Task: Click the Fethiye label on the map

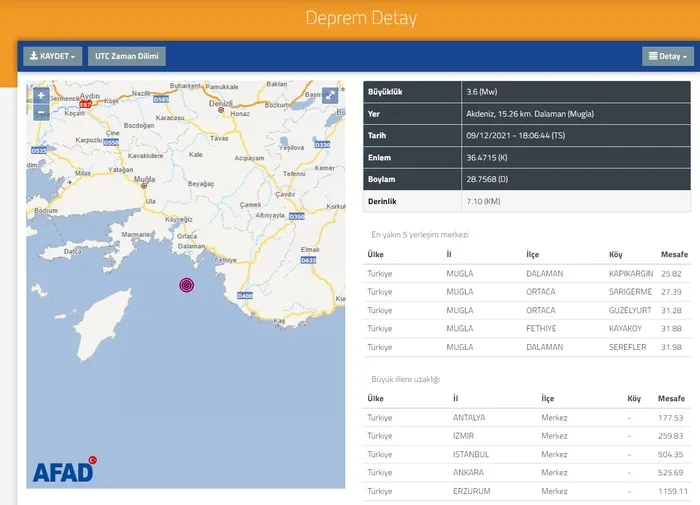Action: click(x=225, y=260)
